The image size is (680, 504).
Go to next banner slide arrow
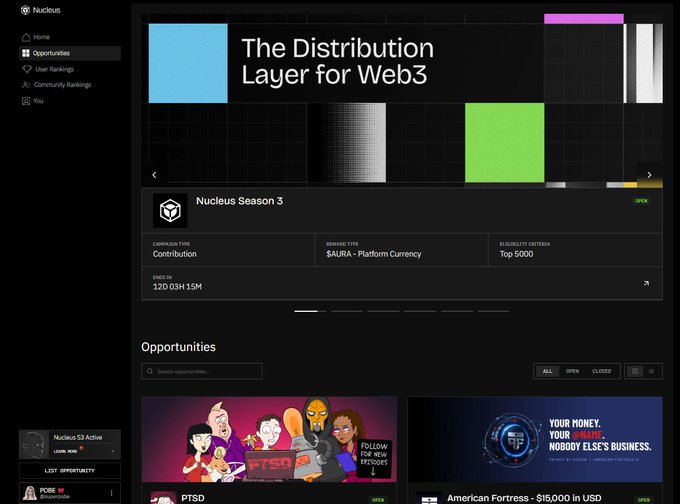click(x=649, y=175)
